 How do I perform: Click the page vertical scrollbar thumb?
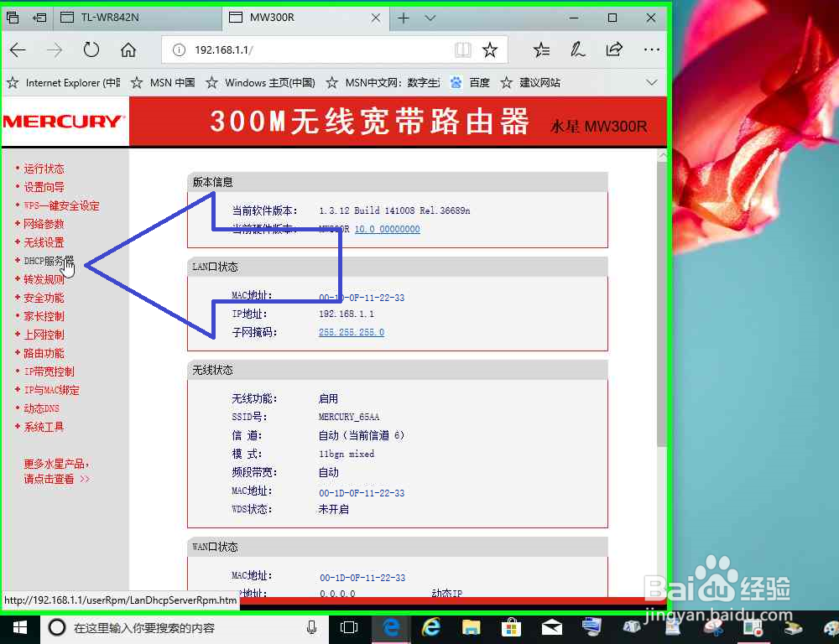pyautogui.click(x=662, y=305)
